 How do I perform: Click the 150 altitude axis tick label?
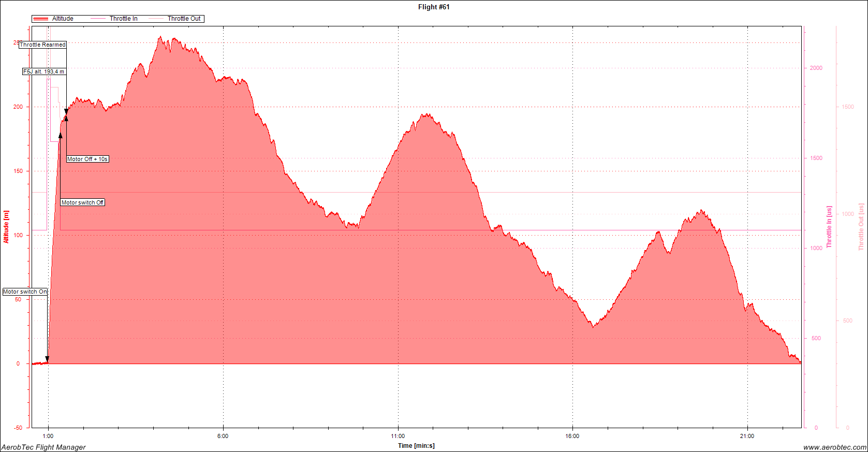point(18,171)
